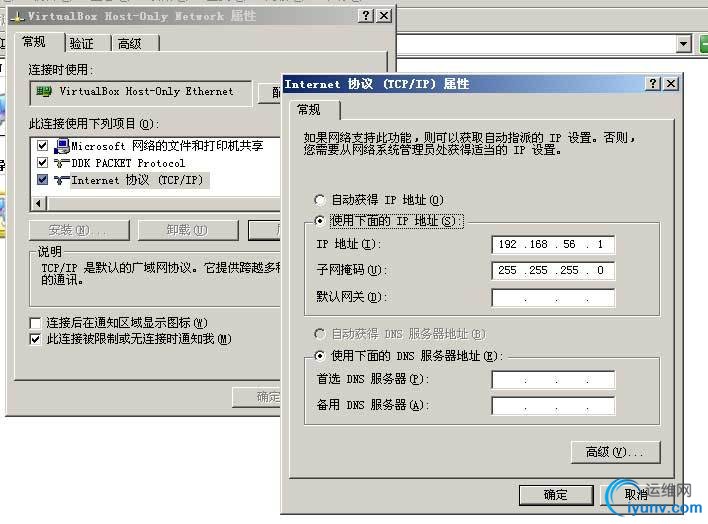The width and height of the screenshot is (708, 524).
Task: Click the 确定 button in VirtualBox properties window
Action: pyautogui.click(x=256, y=397)
